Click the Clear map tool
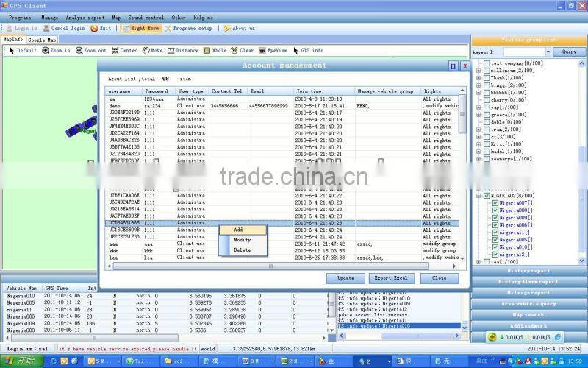Image resolution: width=588 pixels, height=368 pixels. click(242, 51)
